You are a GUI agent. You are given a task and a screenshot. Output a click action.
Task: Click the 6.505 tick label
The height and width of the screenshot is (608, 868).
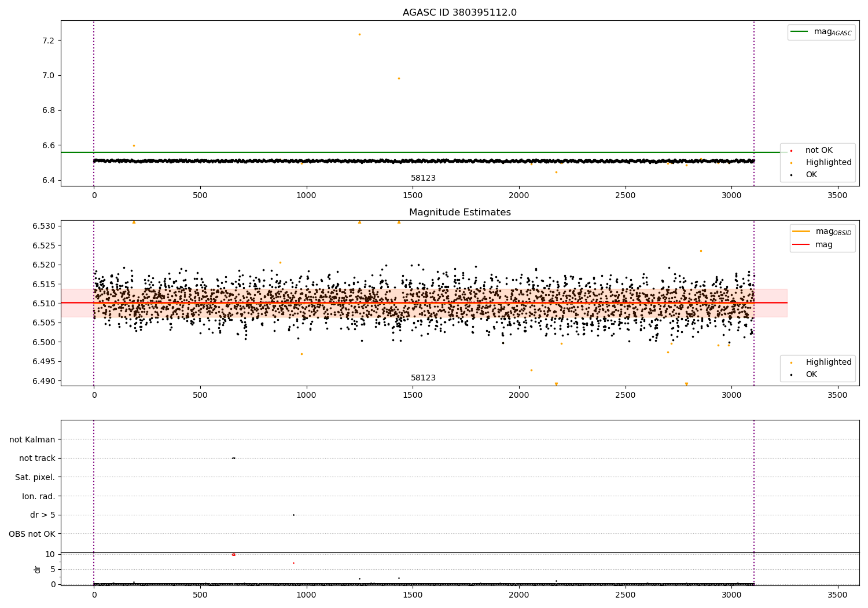(43, 323)
